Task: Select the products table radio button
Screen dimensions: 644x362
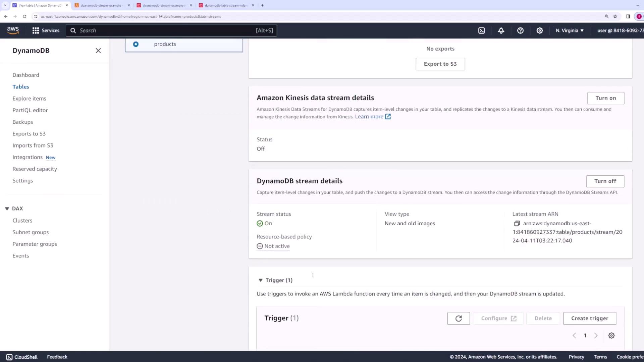Action: click(x=136, y=44)
